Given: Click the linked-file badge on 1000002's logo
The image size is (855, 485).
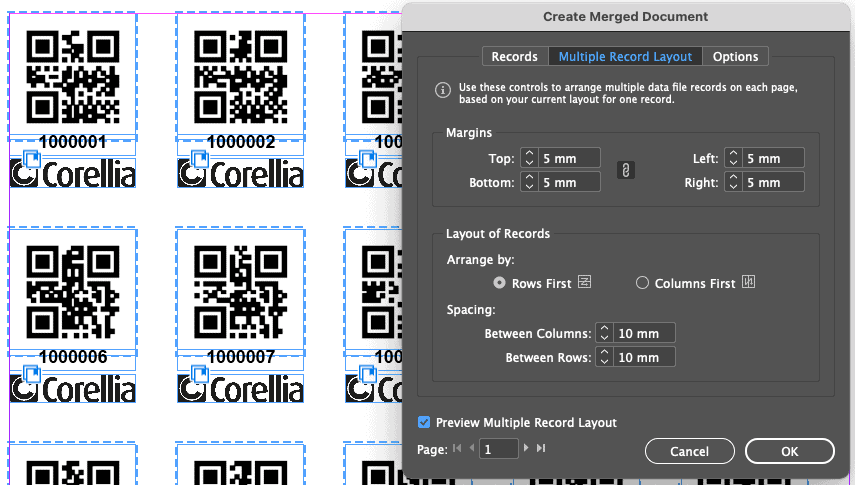Looking at the screenshot, I should (200, 160).
